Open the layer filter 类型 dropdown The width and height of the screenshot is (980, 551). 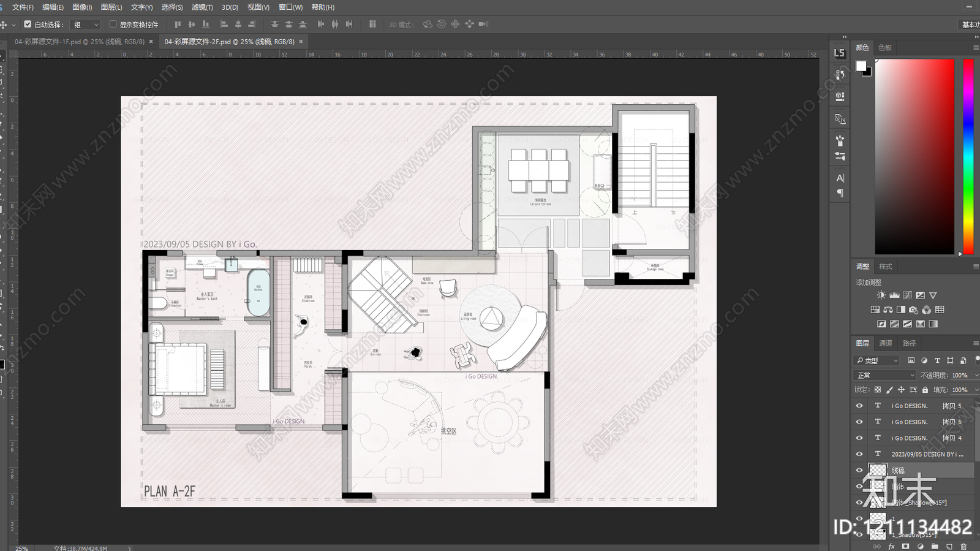click(x=877, y=360)
